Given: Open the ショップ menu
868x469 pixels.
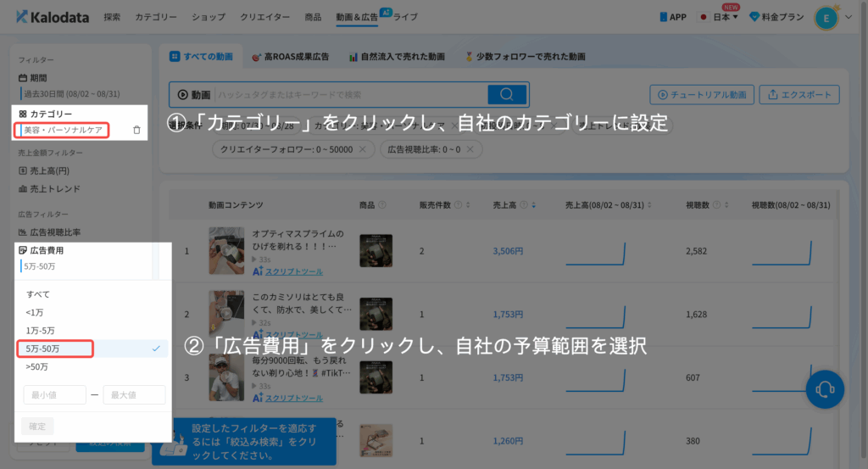Looking at the screenshot, I should 209,17.
